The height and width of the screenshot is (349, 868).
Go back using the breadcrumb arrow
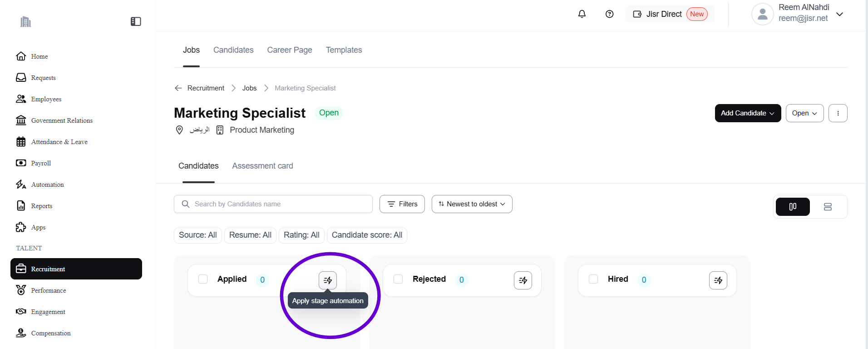coord(178,88)
